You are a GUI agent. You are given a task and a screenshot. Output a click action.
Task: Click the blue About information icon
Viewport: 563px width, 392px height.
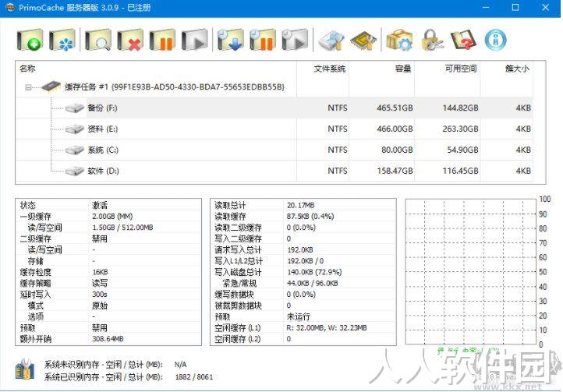point(495,40)
